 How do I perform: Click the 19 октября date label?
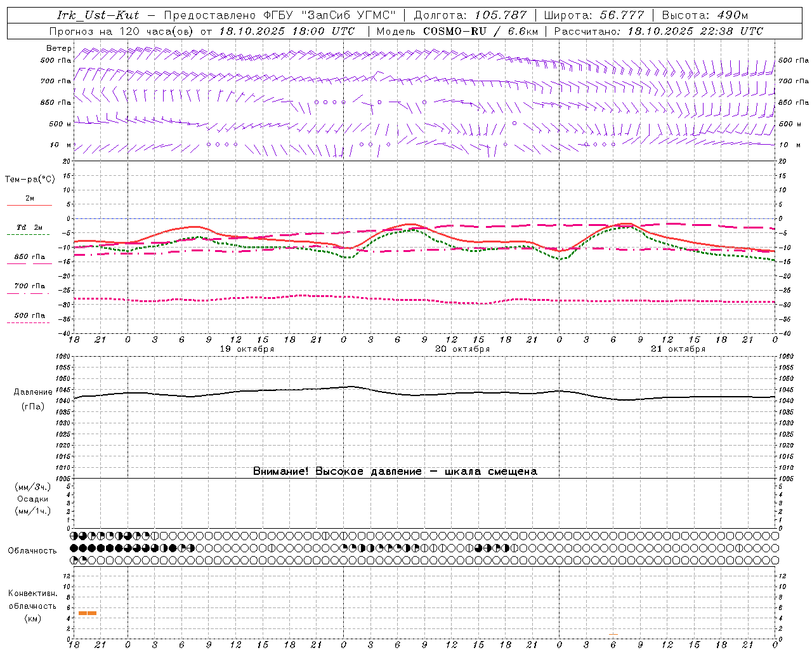pos(247,349)
